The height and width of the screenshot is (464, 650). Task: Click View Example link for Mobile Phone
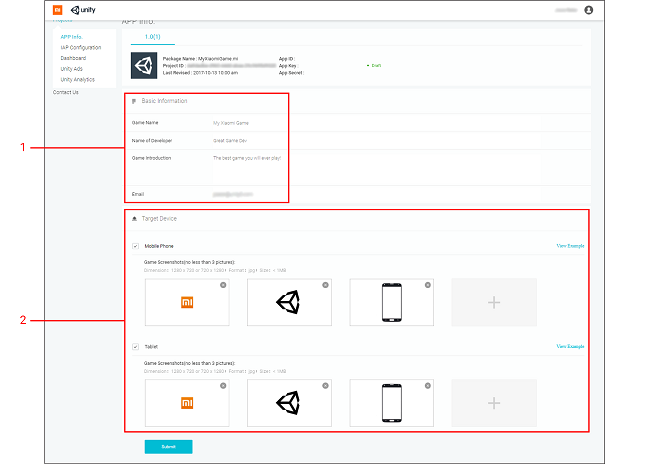(570, 245)
